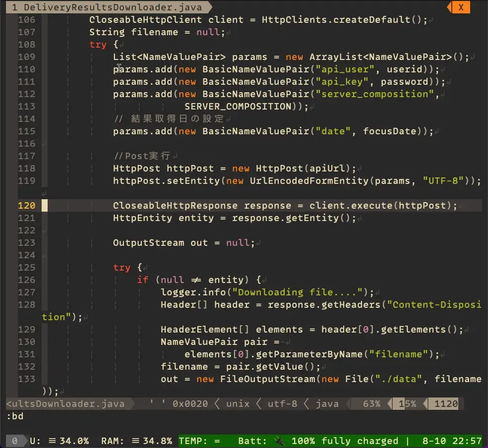Select tmux window 0 indicator
The width and height of the screenshot is (488, 448).
pyautogui.click(x=14, y=441)
